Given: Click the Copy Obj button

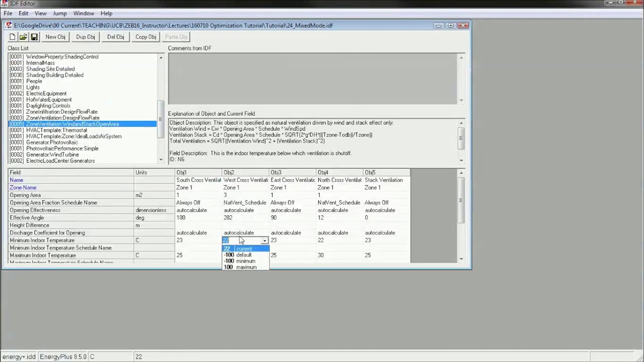Looking at the screenshot, I should (x=146, y=37).
